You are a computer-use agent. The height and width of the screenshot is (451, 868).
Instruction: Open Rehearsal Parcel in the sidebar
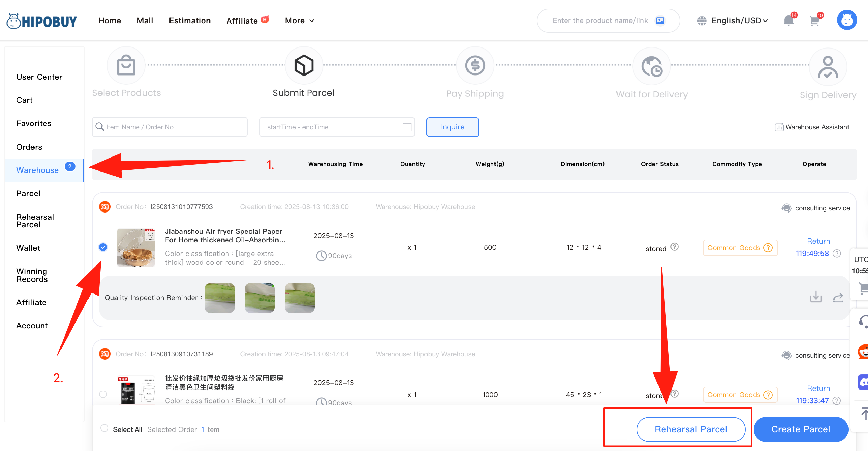coord(35,221)
